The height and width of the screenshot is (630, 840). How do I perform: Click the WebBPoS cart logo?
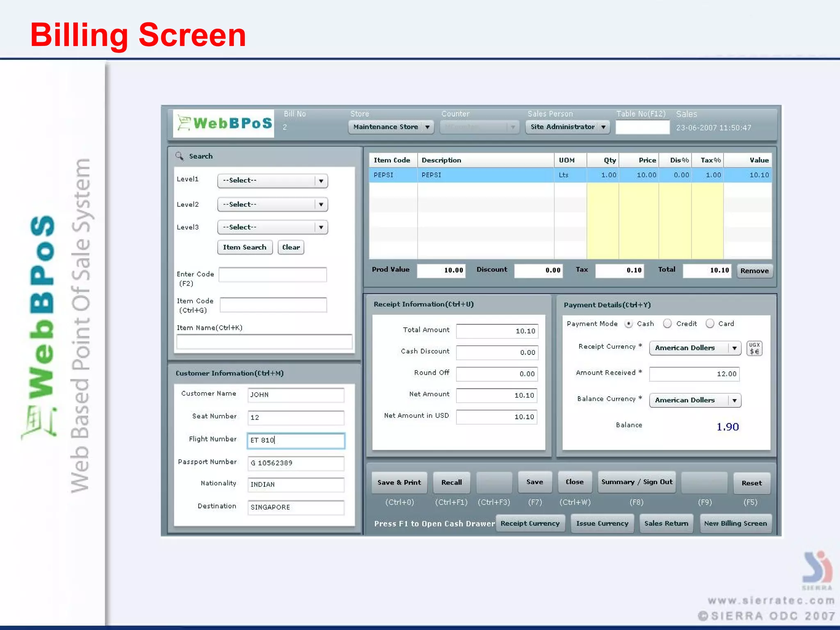(224, 123)
